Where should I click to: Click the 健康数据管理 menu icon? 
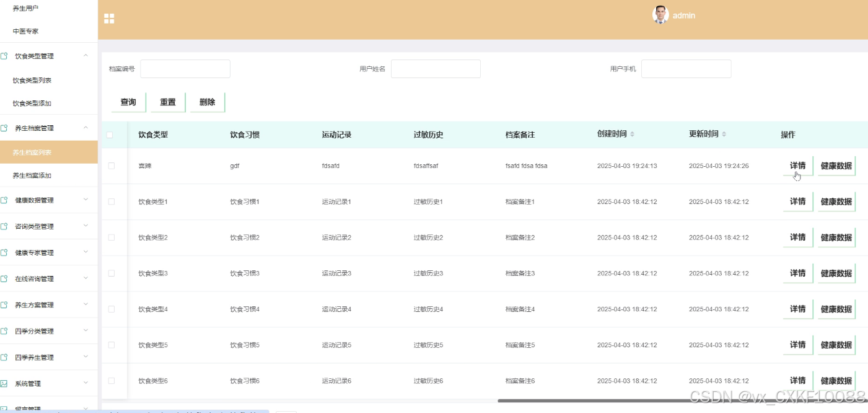tap(4, 200)
